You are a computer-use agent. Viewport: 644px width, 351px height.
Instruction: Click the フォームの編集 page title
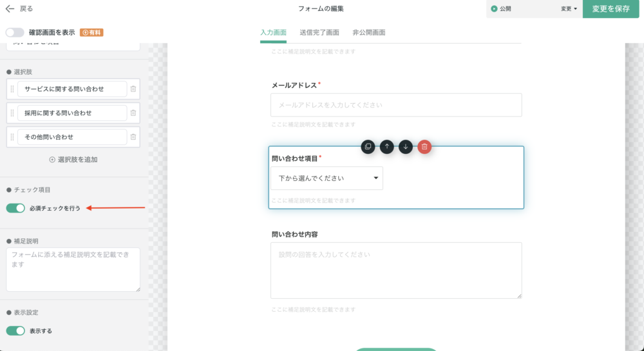pos(321,8)
